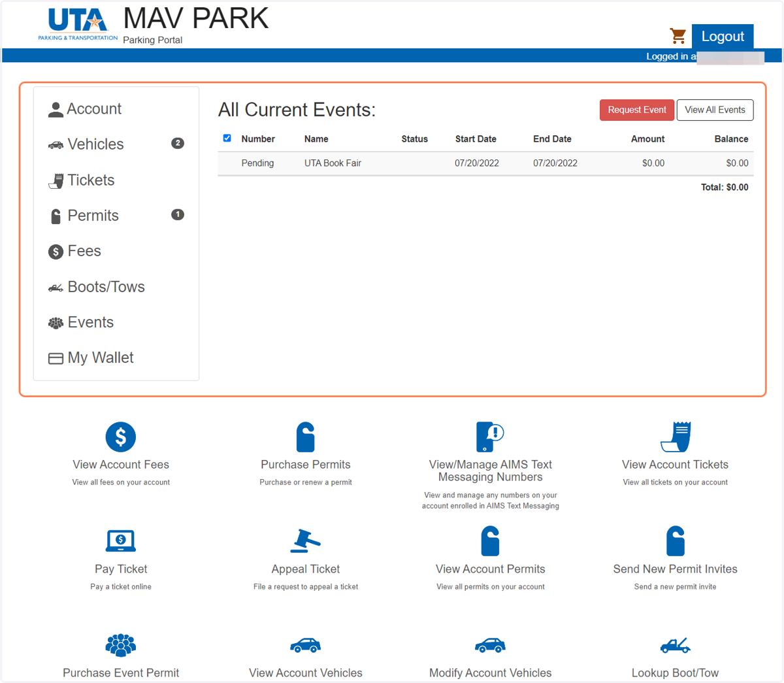Click the Permits count badge showing 1
The height and width of the screenshot is (683, 784).
tap(178, 214)
